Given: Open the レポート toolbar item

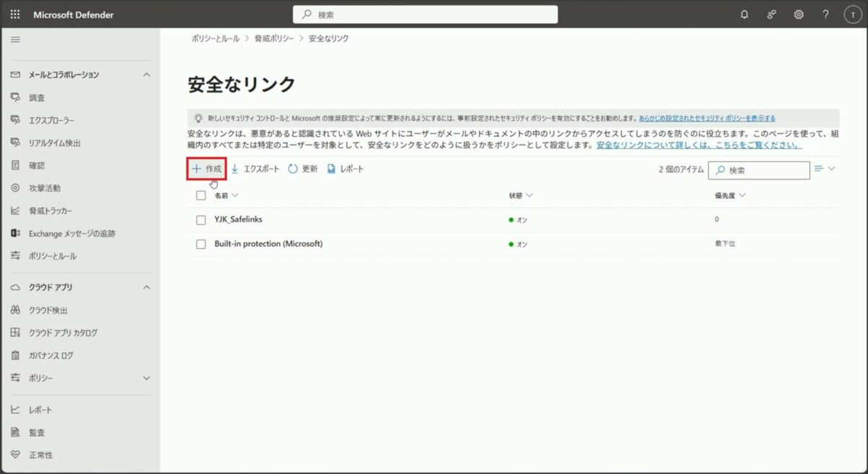Looking at the screenshot, I should pos(345,169).
